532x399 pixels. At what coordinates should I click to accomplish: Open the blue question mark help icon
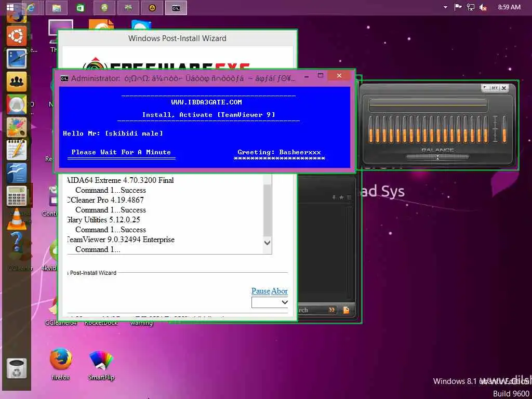point(16,242)
